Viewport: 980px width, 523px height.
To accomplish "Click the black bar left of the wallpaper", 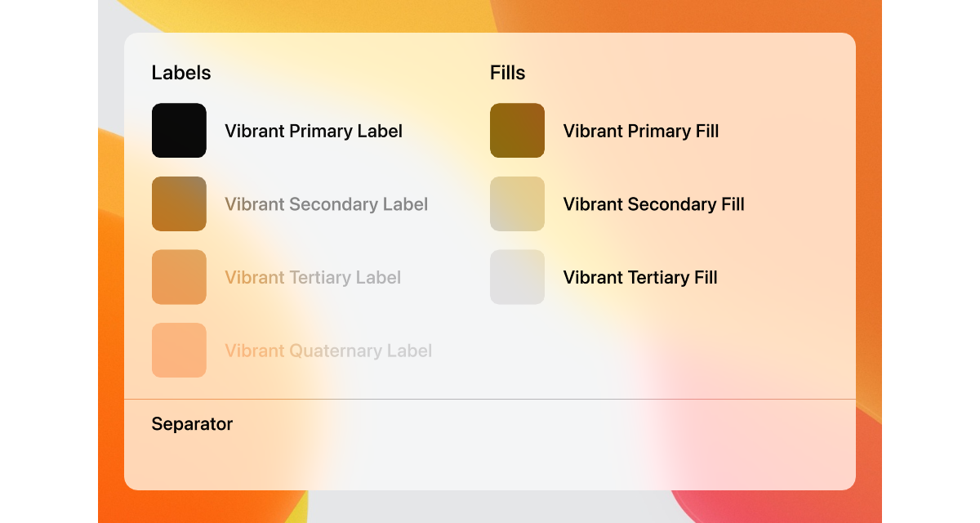I will pyautogui.click(x=49, y=261).
